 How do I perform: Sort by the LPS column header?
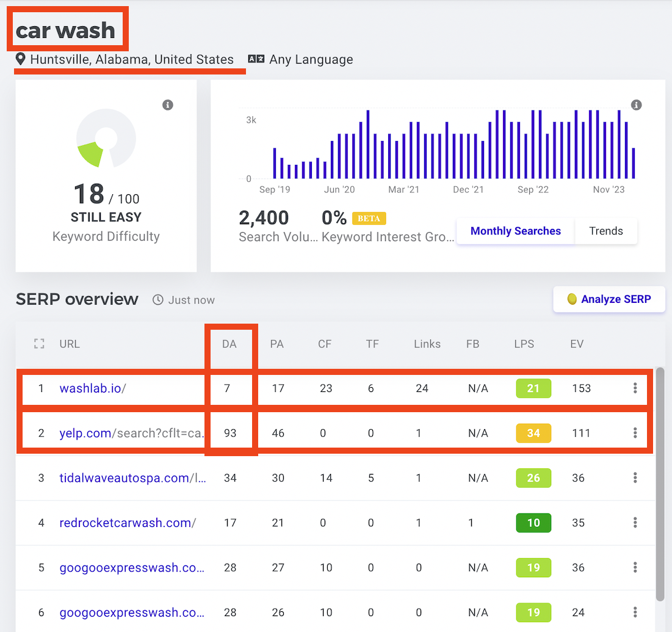524,344
